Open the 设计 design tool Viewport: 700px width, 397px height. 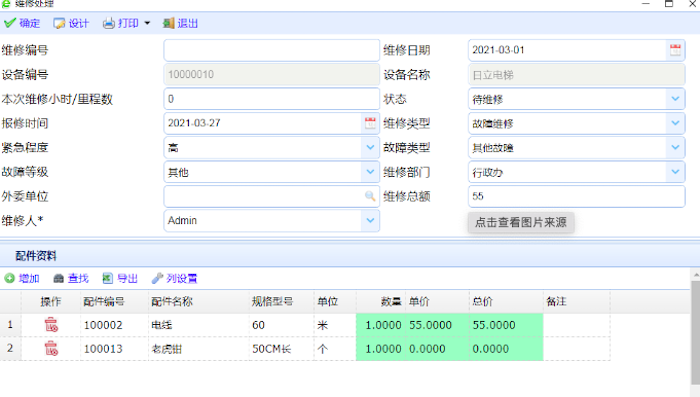click(x=71, y=23)
